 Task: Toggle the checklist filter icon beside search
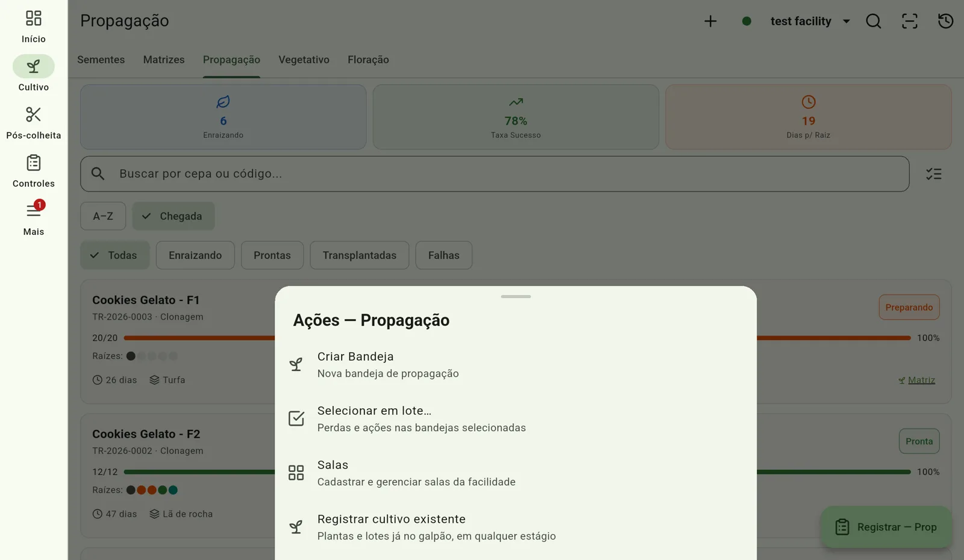(x=934, y=174)
